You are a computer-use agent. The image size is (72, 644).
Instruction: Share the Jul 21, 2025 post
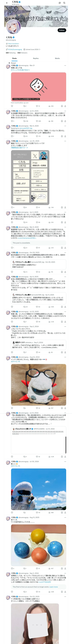click(x=65, y=121)
